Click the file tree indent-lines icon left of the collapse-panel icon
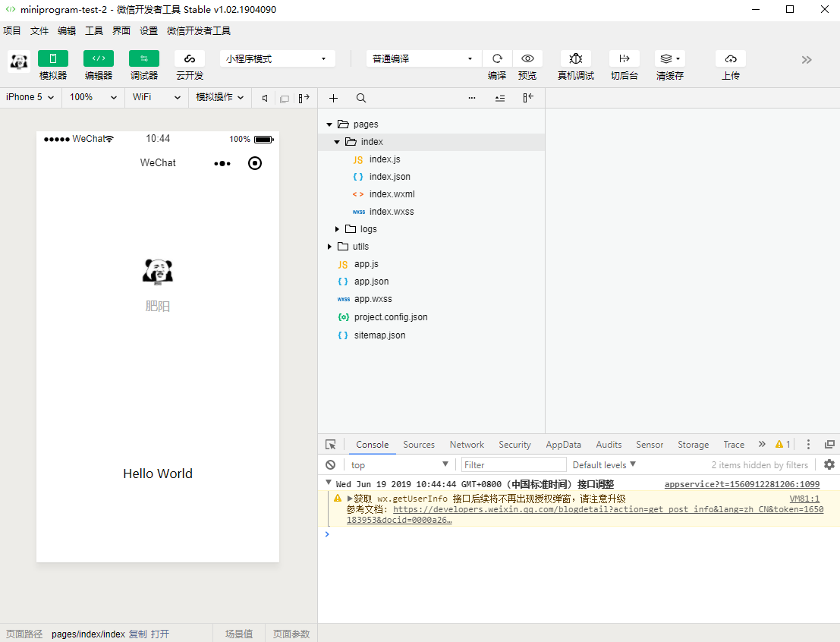 [500, 98]
